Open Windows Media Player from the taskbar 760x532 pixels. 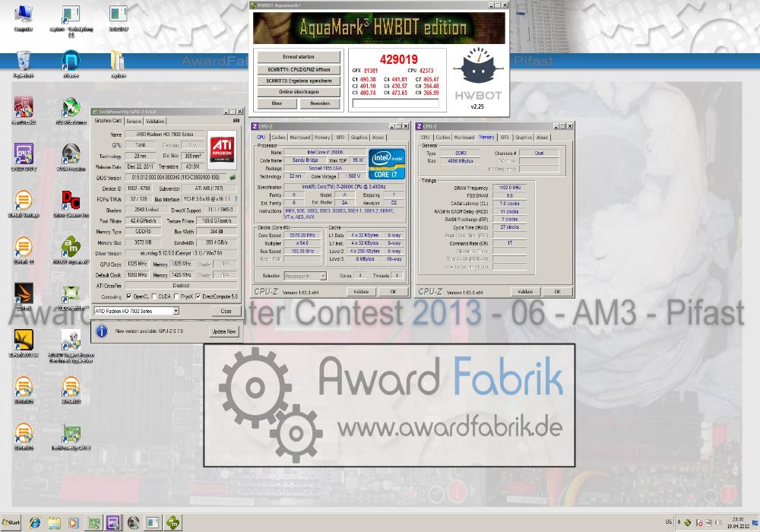[73, 523]
